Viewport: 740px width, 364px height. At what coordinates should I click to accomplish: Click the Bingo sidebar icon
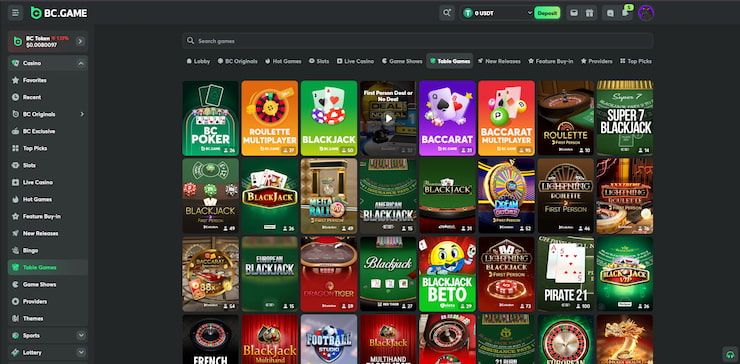(x=16, y=250)
